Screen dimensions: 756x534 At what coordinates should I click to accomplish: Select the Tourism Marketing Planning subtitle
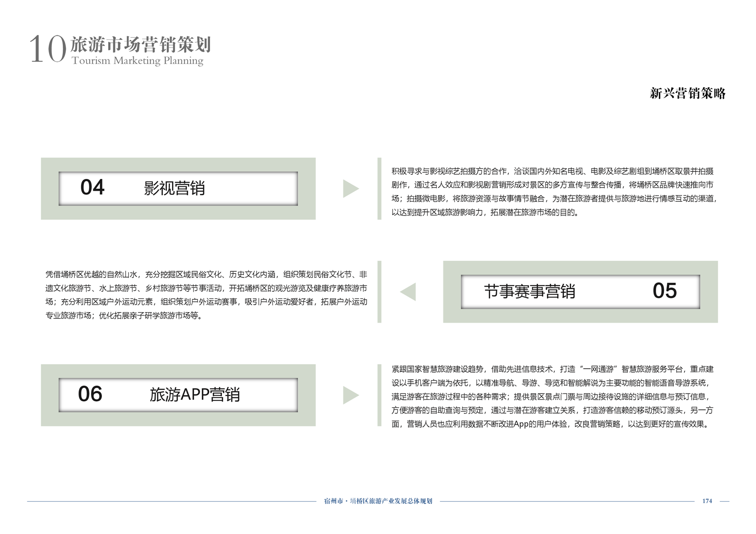138,61
